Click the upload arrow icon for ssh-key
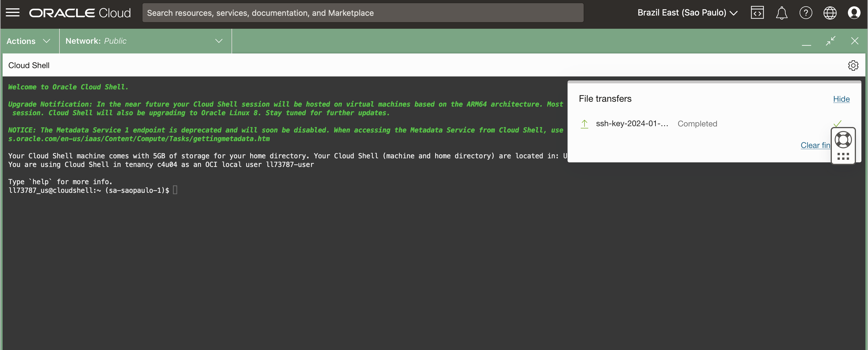This screenshot has height=350, width=868. pyautogui.click(x=584, y=124)
